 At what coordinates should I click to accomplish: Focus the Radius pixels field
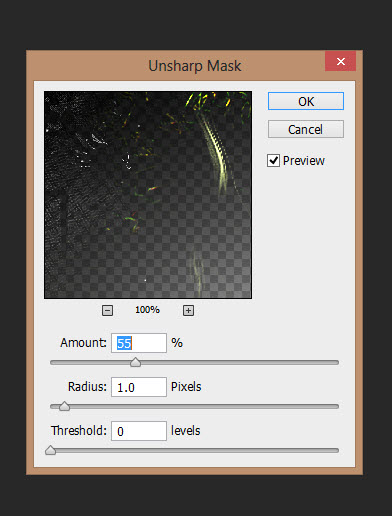(x=139, y=387)
